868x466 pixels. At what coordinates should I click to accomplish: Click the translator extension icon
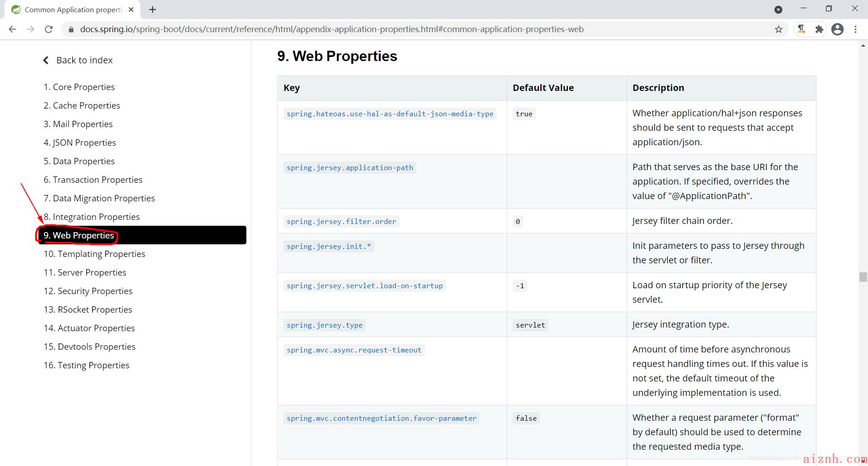point(801,29)
